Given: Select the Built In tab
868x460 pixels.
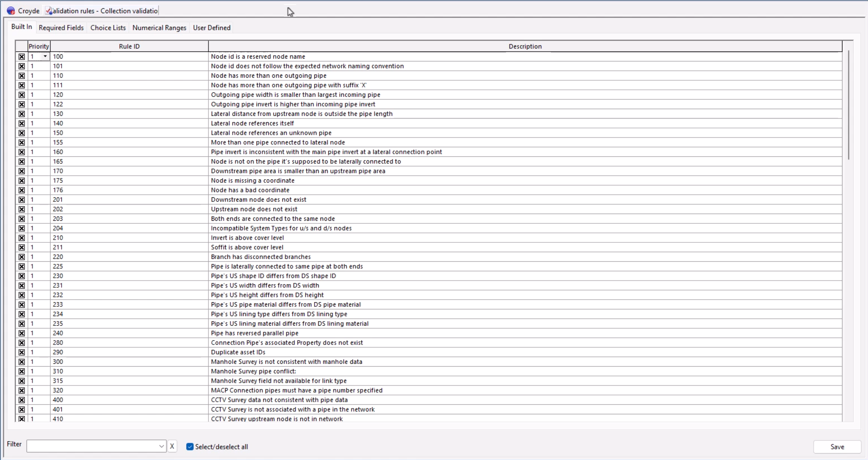Looking at the screenshot, I should [x=21, y=27].
